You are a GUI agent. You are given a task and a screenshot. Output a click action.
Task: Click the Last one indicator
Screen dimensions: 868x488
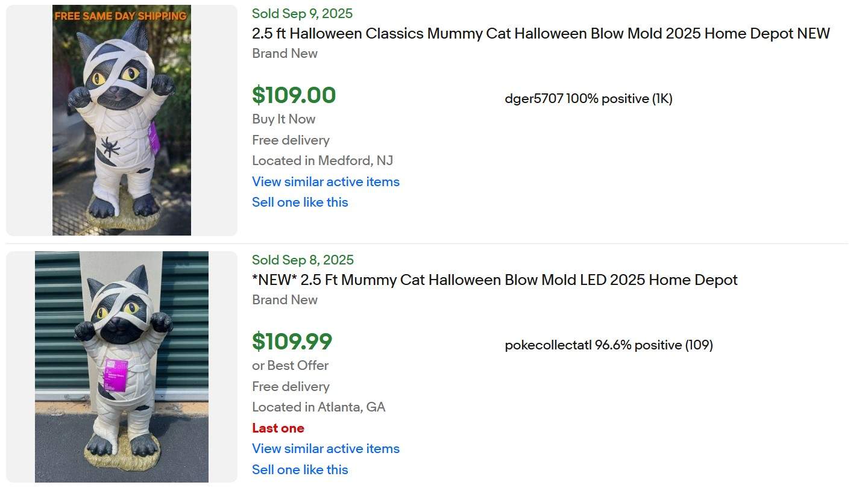[x=278, y=428]
